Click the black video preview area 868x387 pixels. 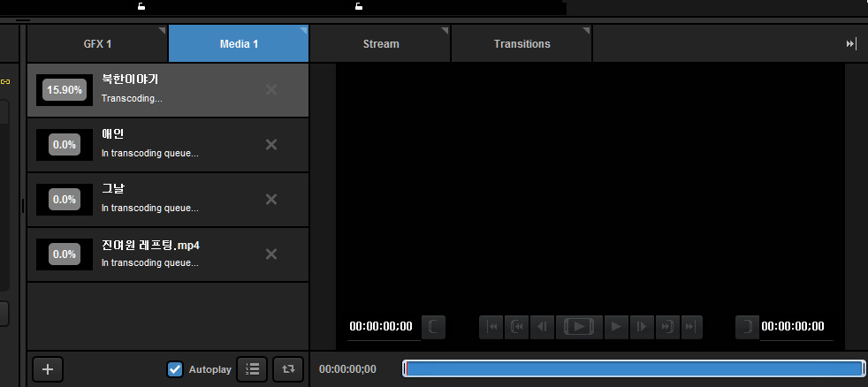590,188
